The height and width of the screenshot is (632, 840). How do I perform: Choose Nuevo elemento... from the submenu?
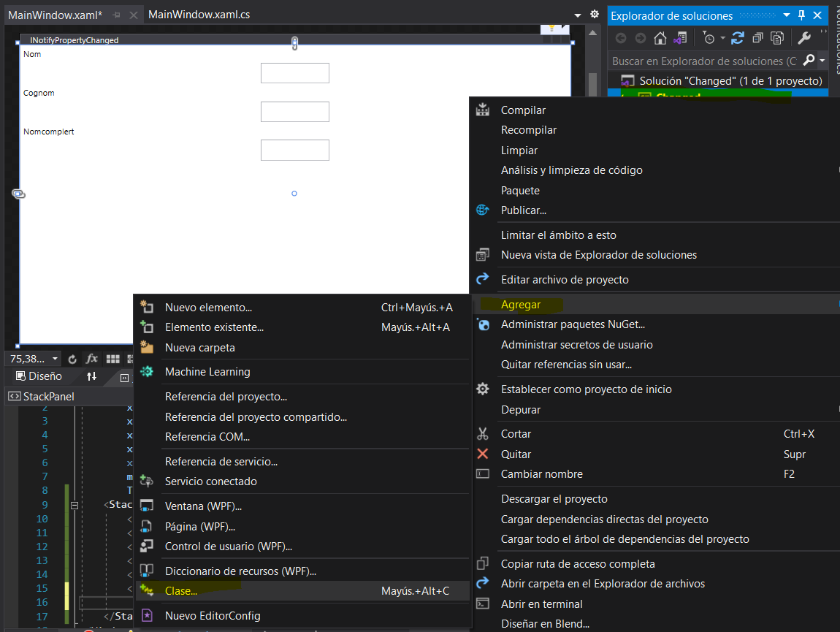click(x=208, y=308)
